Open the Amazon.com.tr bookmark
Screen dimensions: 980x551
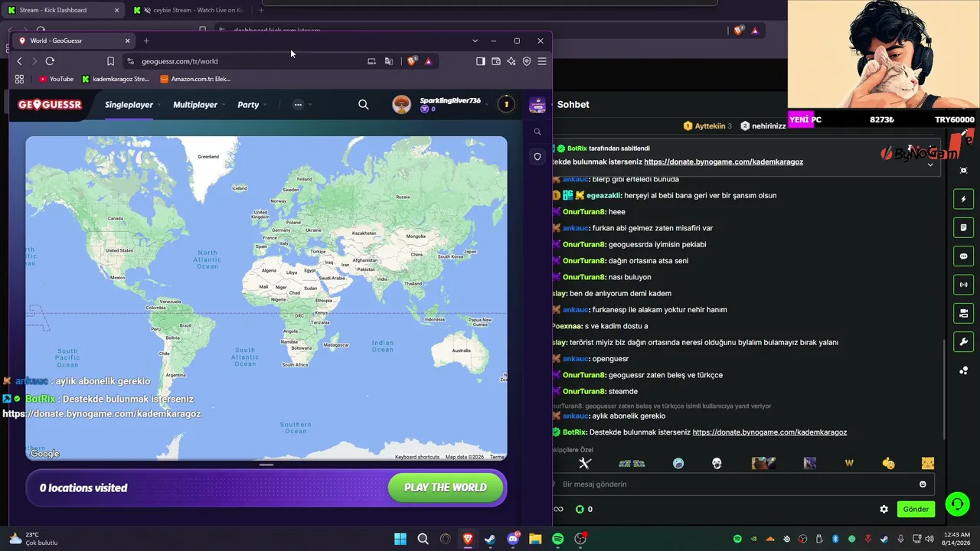[195, 79]
